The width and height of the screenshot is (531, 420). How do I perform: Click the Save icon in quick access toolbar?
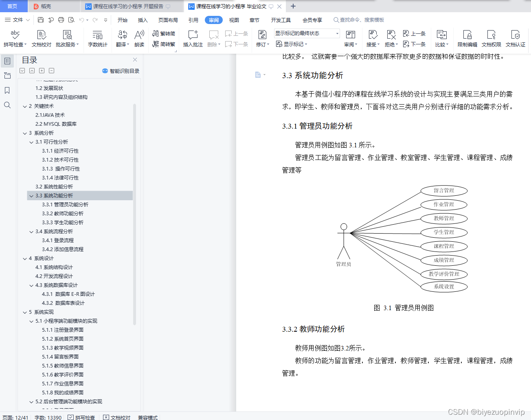click(x=40, y=20)
